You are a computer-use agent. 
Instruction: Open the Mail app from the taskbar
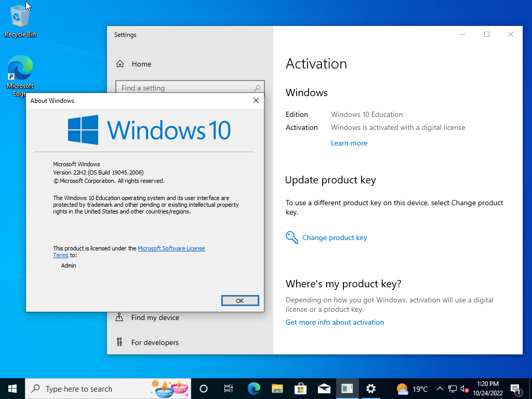pos(324,388)
